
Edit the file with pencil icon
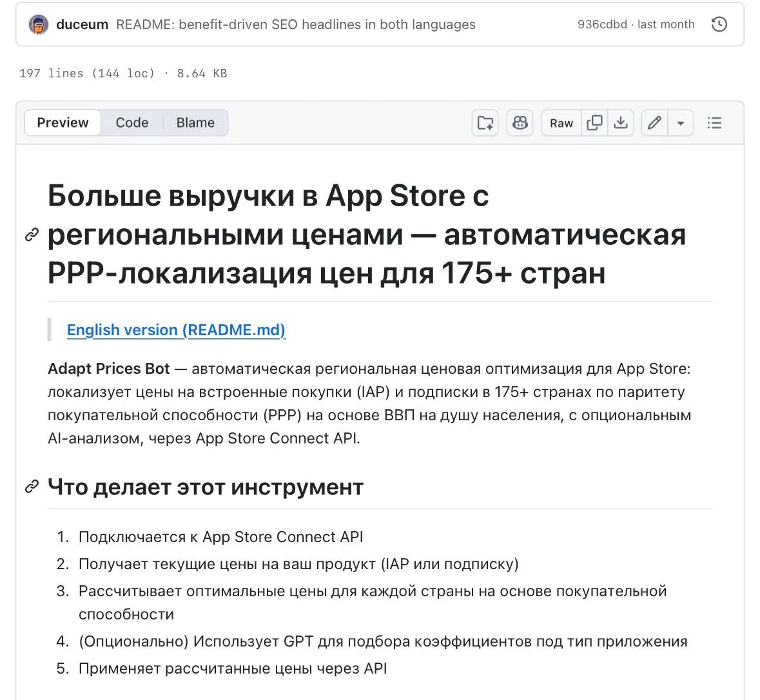tap(654, 122)
